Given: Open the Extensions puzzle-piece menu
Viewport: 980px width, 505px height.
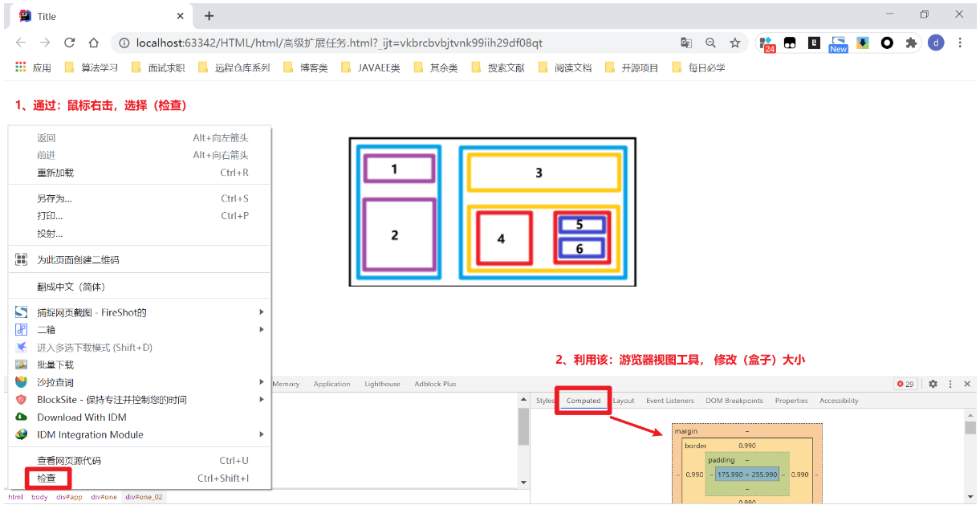Looking at the screenshot, I should 911,43.
